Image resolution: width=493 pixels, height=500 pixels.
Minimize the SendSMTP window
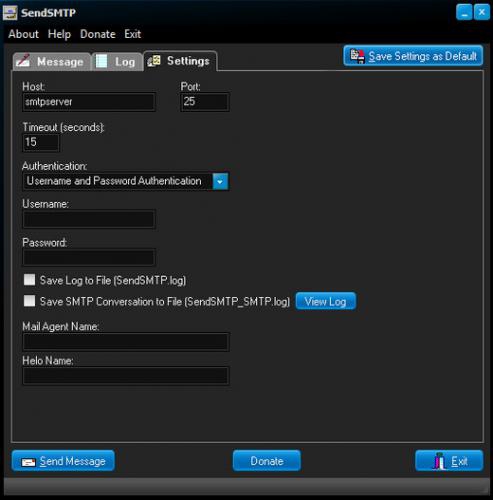pos(464,12)
